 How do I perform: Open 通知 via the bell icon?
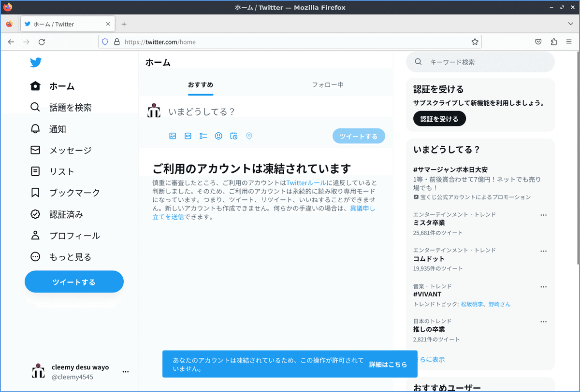(x=35, y=129)
